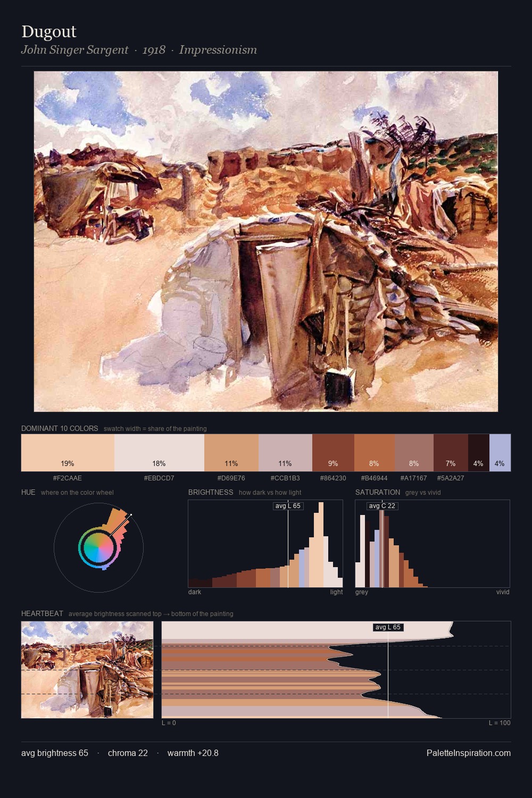Click the DOMINANT 10 COLORS heading
532x798 pixels.
(60, 428)
